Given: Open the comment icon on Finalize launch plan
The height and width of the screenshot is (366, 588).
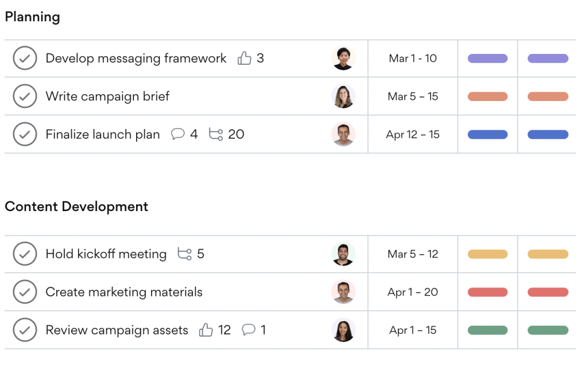Looking at the screenshot, I should [x=179, y=134].
